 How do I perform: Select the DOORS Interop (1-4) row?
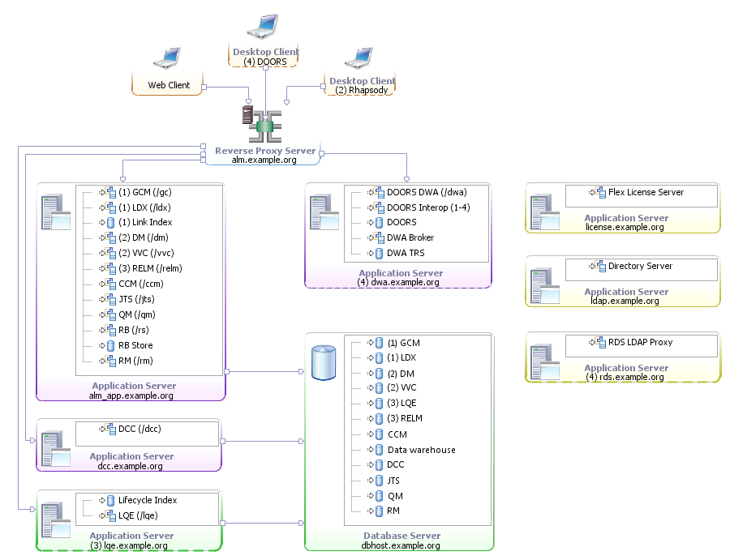[419, 207]
